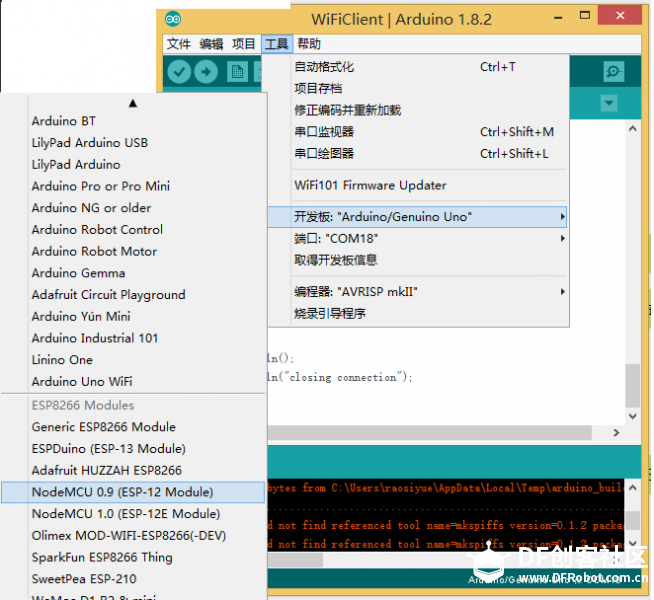The height and width of the screenshot is (600, 654).
Task: Click editor vertical scrollbar up arrow
Action: click(633, 128)
